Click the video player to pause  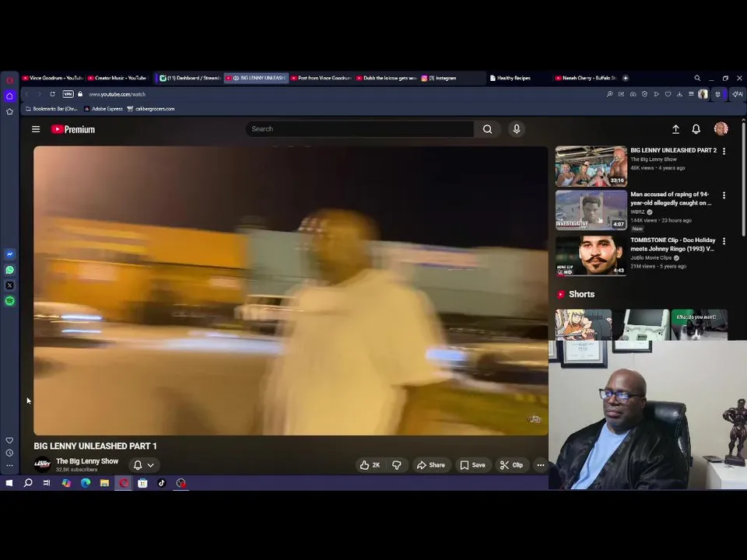pyautogui.click(x=290, y=290)
